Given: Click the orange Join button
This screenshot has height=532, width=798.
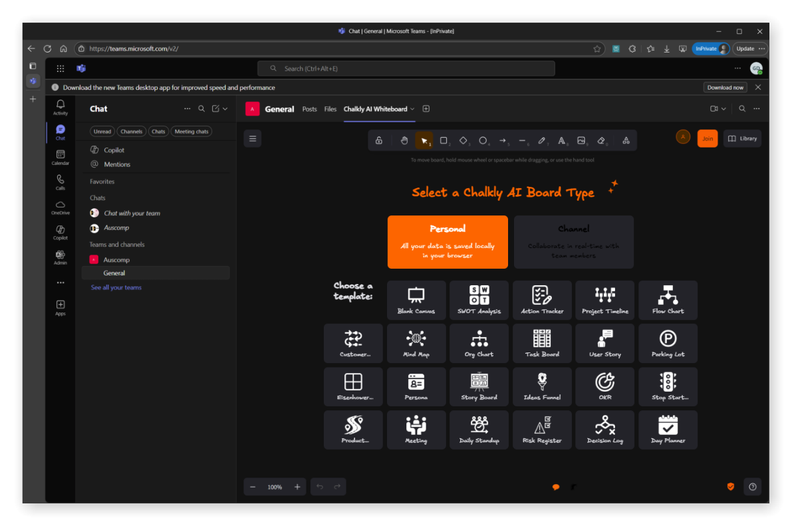Looking at the screenshot, I should click(708, 138).
